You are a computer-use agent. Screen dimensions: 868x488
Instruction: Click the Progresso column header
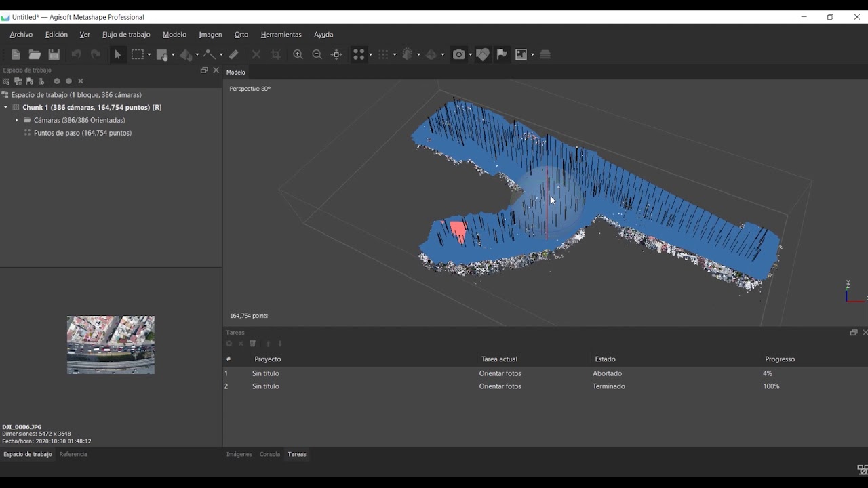[x=780, y=359]
